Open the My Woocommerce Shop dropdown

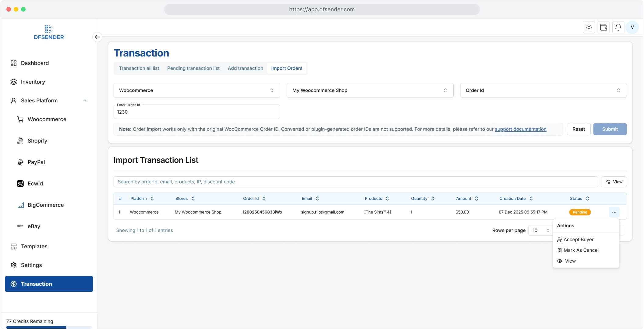(x=370, y=90)
